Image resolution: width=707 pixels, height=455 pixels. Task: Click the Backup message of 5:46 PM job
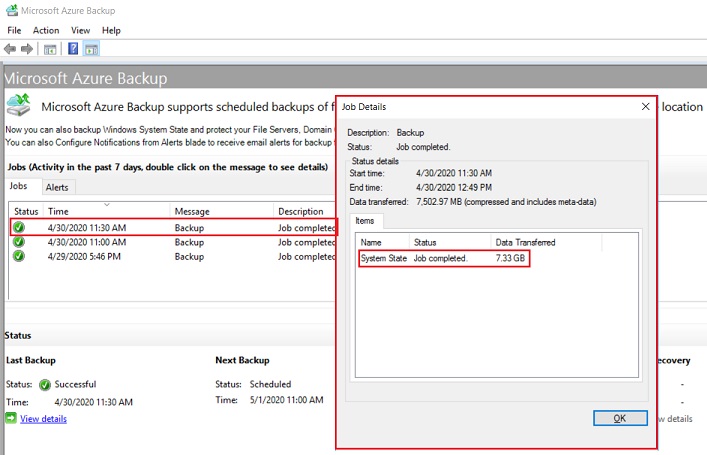tap(189, 257)
